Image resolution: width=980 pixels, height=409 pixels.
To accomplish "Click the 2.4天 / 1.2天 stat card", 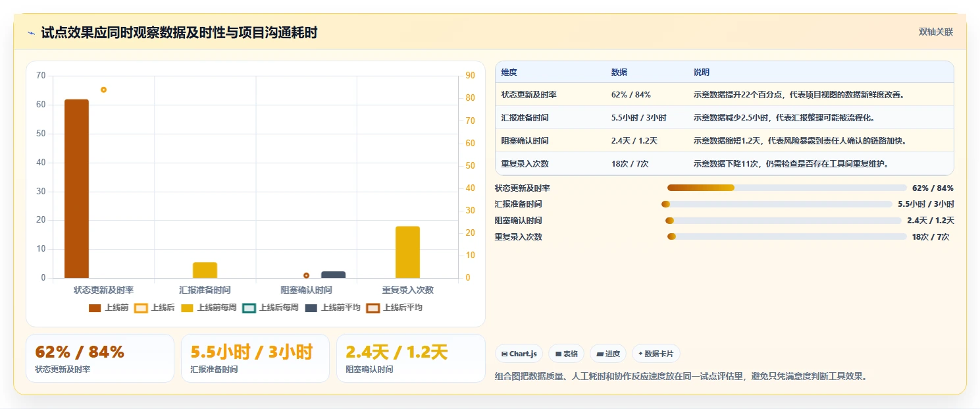I will [x=411, y=358].
